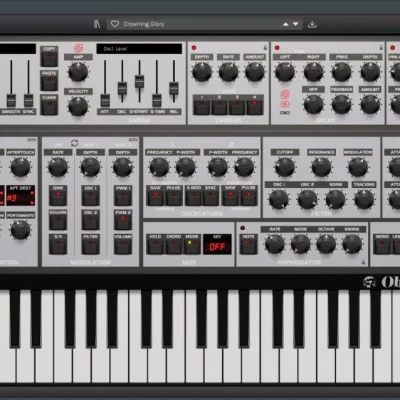Select Chorus mode 4 button
Image resolution: width=400 pixels, height=400 pixels.
255,105
